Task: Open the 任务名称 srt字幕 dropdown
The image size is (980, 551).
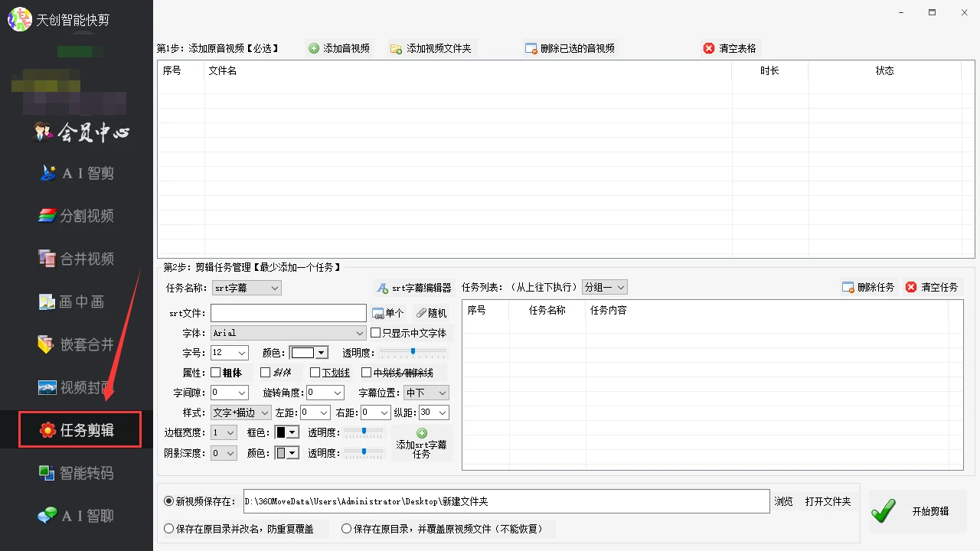Action: point(247,288)
